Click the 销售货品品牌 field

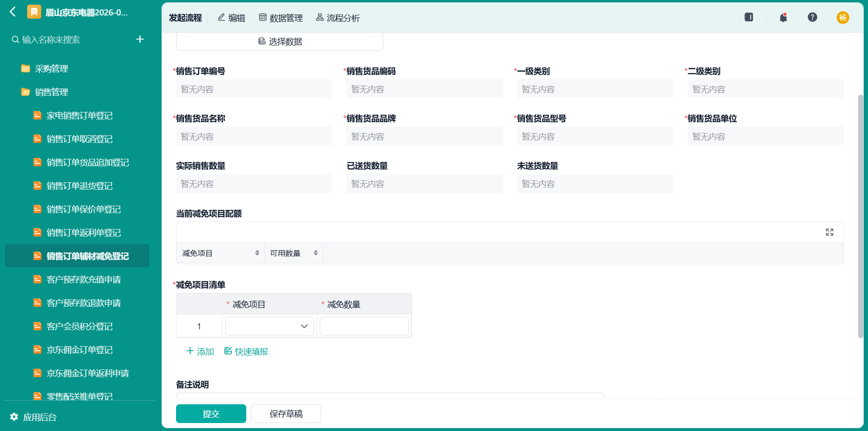coord(425,136)
